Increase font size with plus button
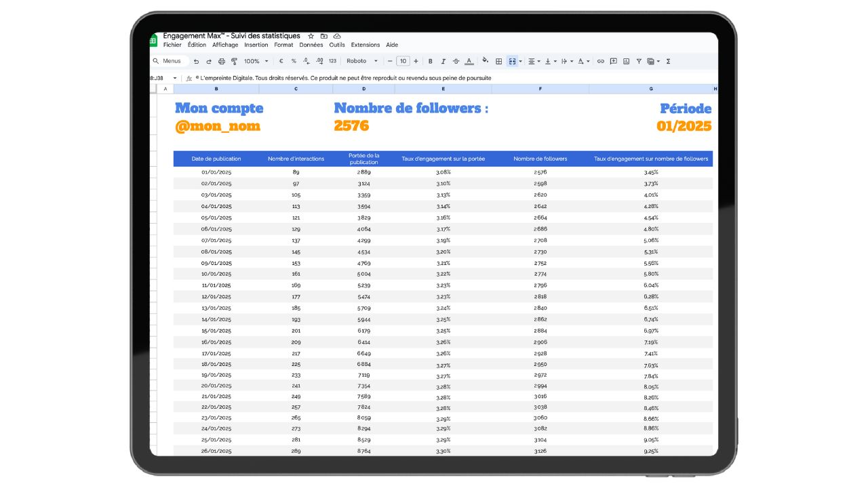The height and width of the screenshot is (488, 868). click(416, 61)
